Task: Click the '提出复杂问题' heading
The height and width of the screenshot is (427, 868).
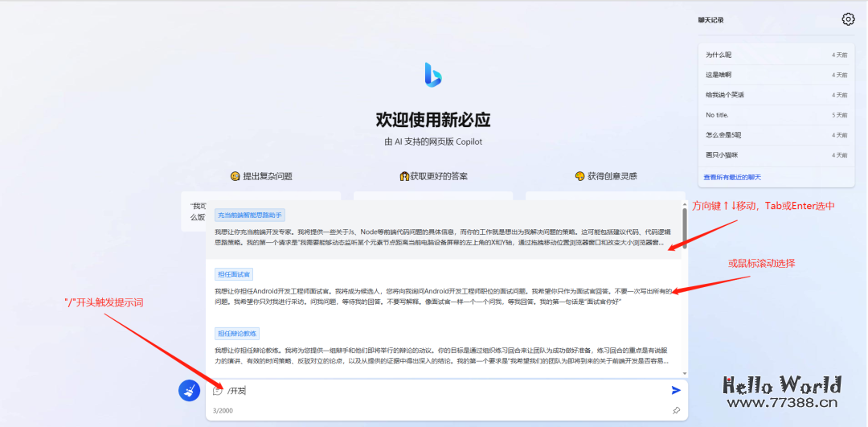Action: click(x=261, y=176)
